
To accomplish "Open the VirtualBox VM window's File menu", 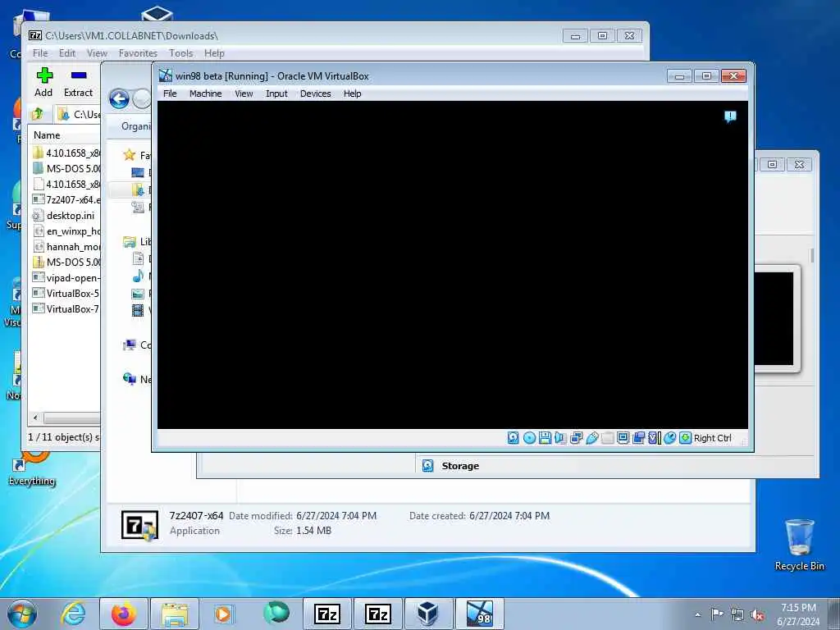I will click(x=170, y=94).
